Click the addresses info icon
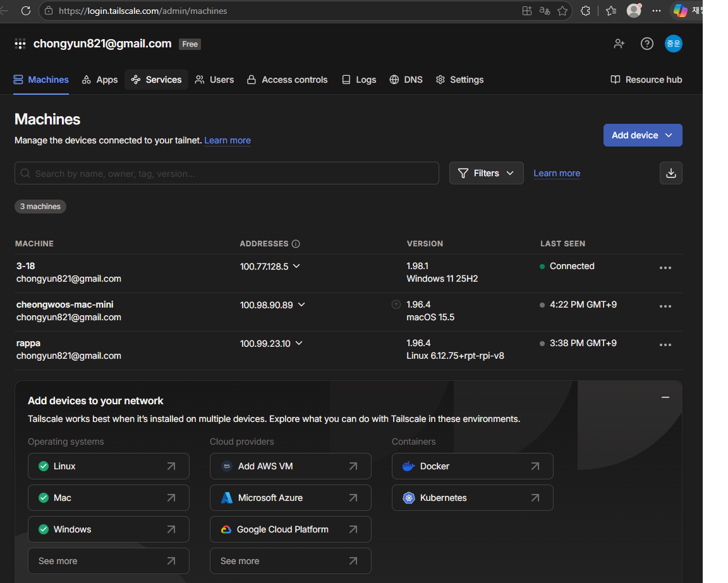The width and height of the screenshot is (728, 583). click(296, 244)
